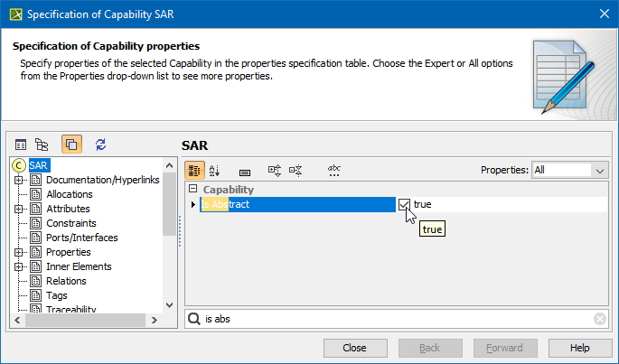
Task: Click the expand all categories icon
Action: click(275, 170)
